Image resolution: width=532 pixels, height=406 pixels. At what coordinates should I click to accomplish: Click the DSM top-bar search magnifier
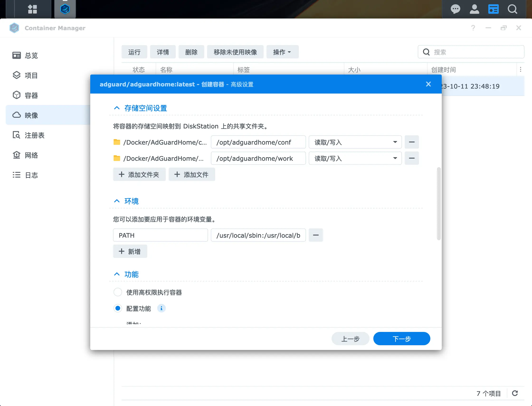tap(512, 9)
